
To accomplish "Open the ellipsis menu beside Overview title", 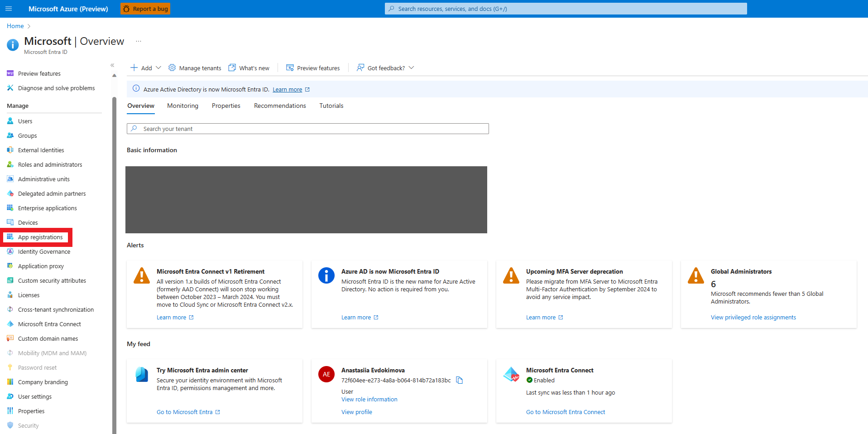I will click(x=139, y=41).
